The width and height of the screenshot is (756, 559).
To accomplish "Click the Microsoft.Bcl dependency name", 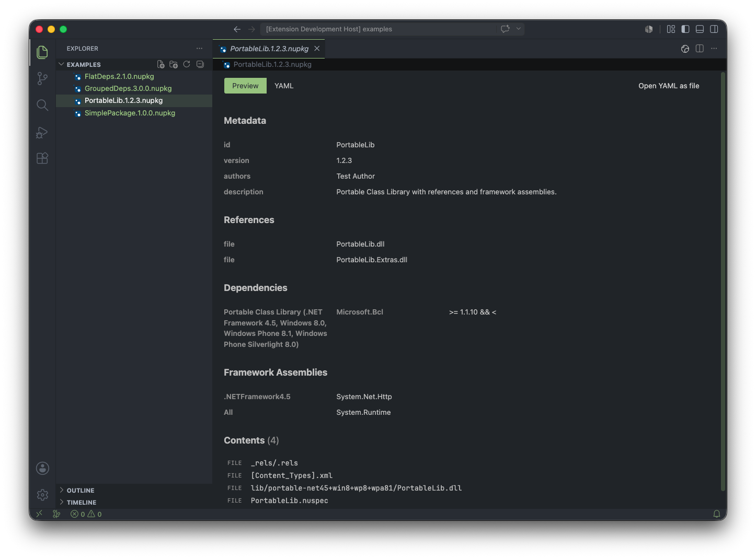I will click(x=360, y=312).
